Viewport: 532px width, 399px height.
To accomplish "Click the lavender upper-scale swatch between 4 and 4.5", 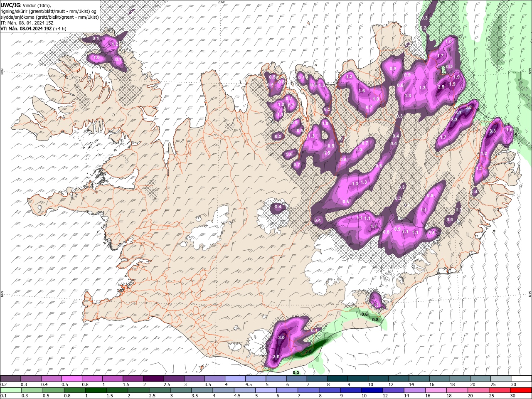I will [x=235, y=379].
